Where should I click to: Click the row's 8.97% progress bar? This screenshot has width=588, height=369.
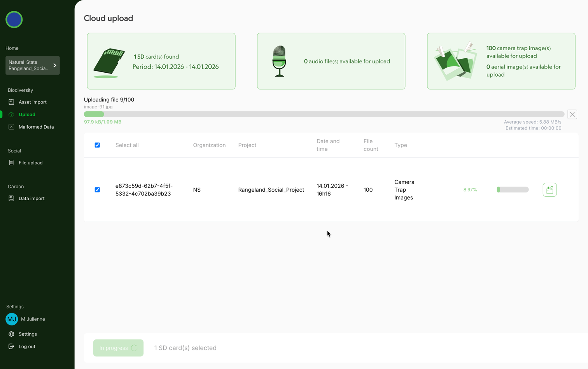pyautogui.click(x=513, y=190)
